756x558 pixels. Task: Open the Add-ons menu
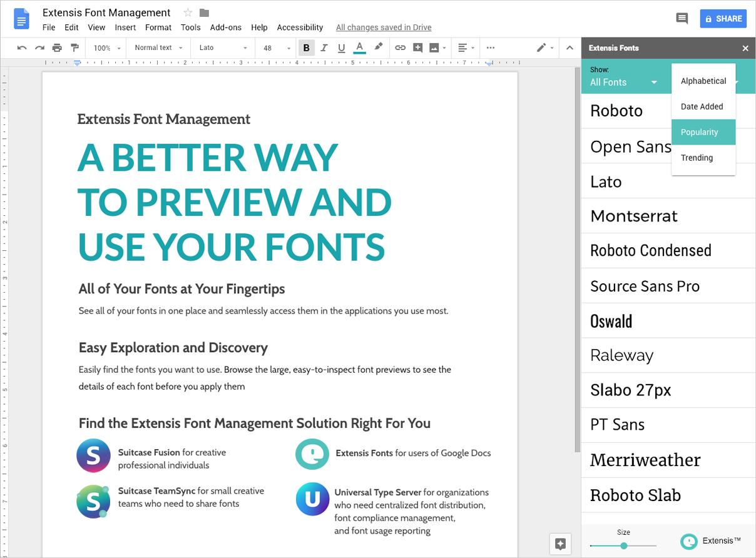pyautogui.click(x=226, y=28)
